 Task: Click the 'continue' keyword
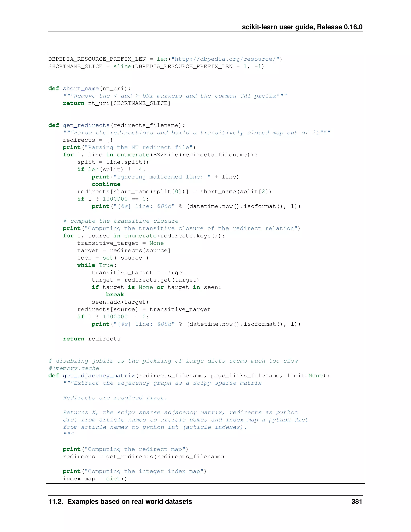pyautogui.click(x=106, y=184)
